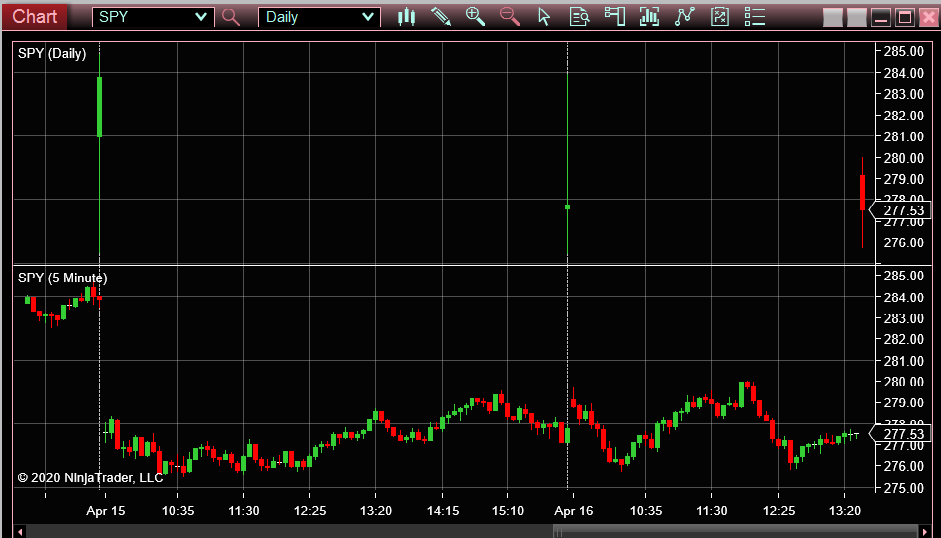Open the data box icon

coord(580,17)
